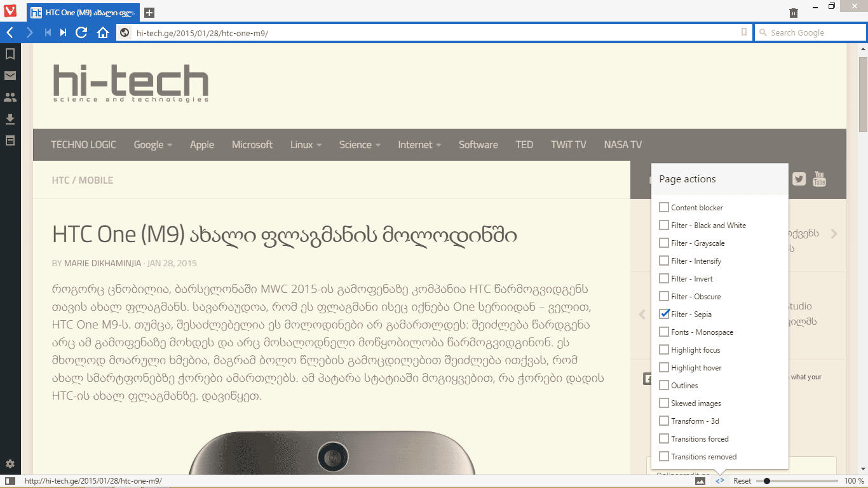Reset the page zoom level
The height and width of the screenshot is (488, 868).
(742, 481)
